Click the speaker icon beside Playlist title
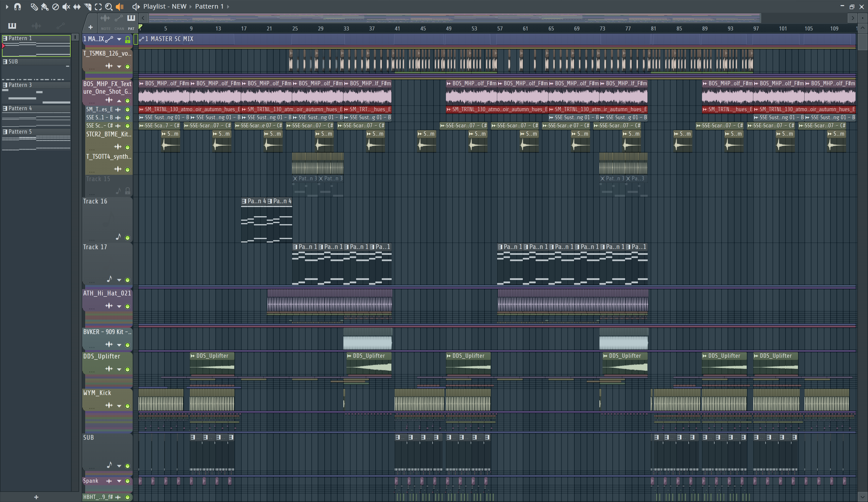Image resolution: width=868 pixels, height=502 pixels. (136, 7)
